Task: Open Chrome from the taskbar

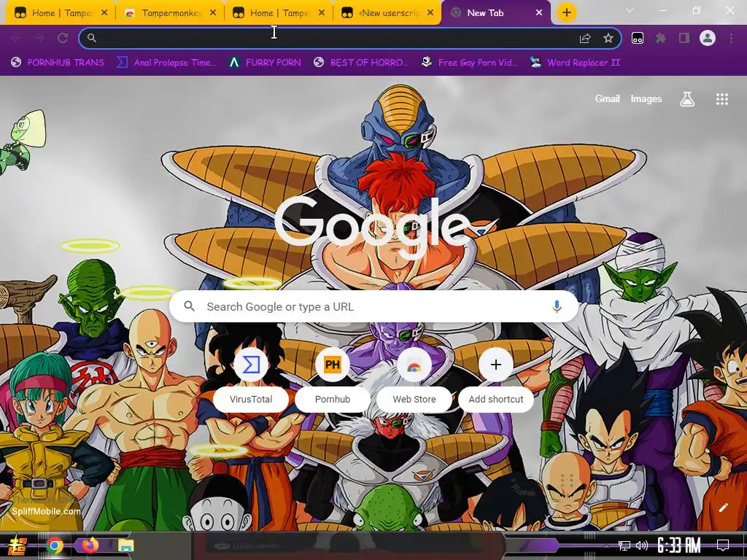Action: tap(54, 545)
